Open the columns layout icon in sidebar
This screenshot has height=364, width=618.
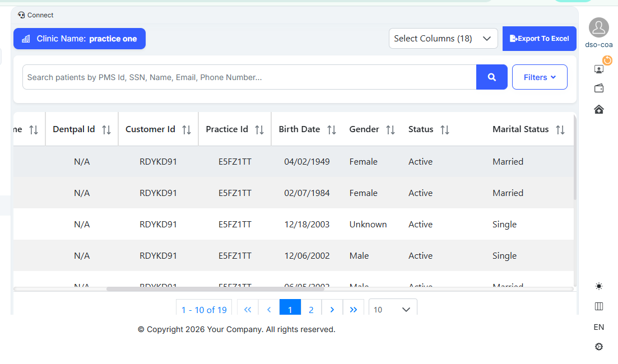pyautogui.click(x=598, y=306)
